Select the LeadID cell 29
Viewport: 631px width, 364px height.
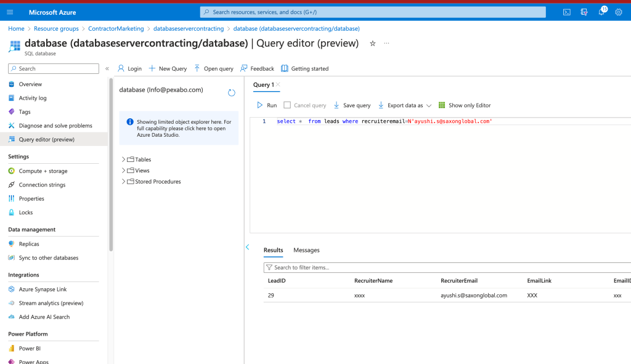coord(271,295)
